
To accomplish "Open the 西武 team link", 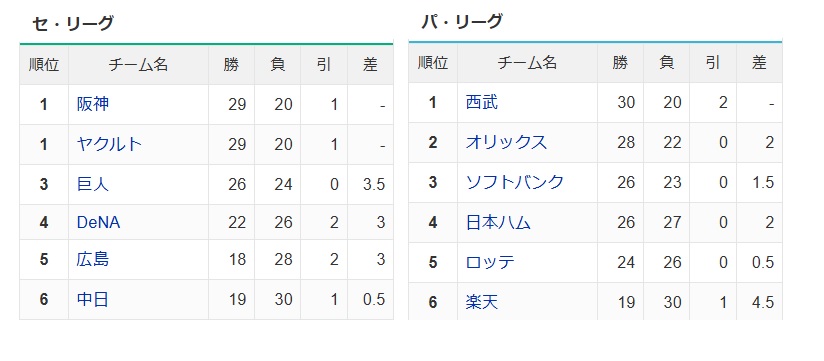I will click(x=482, y=102).
